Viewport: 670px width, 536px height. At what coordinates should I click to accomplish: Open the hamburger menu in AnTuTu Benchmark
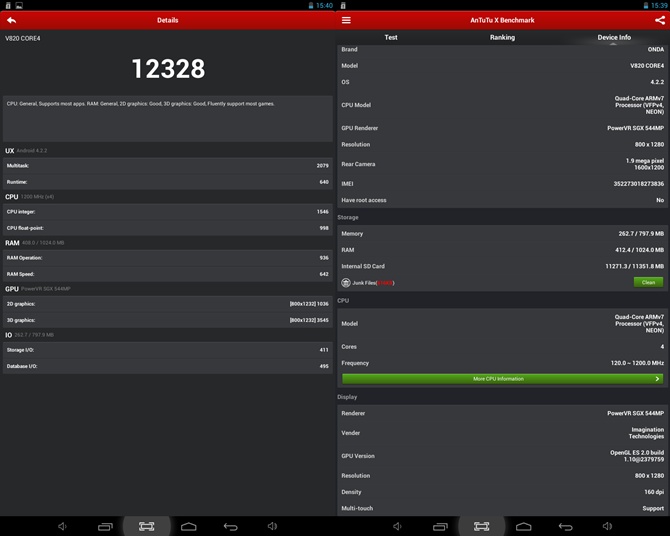(346, 20)
